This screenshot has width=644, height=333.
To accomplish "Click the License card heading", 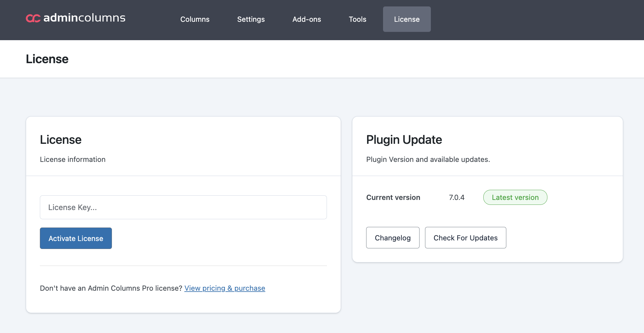I will tap(61, 140).
